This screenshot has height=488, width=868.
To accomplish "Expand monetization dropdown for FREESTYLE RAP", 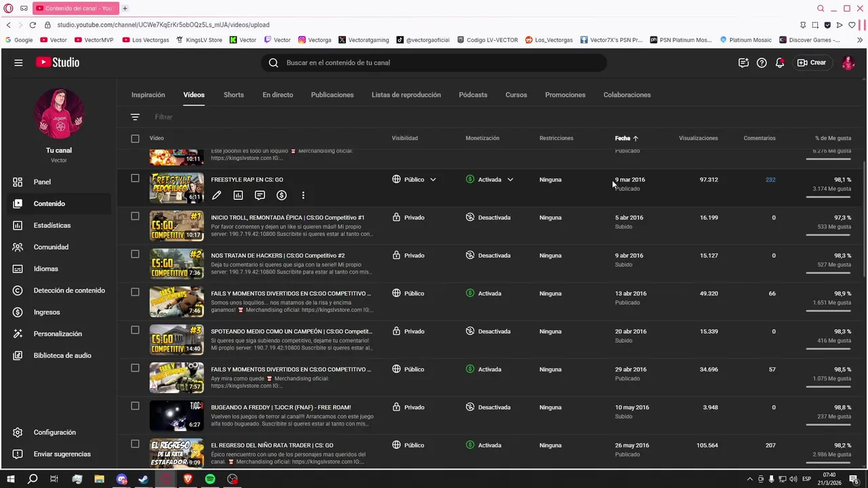I will [510, 180].
